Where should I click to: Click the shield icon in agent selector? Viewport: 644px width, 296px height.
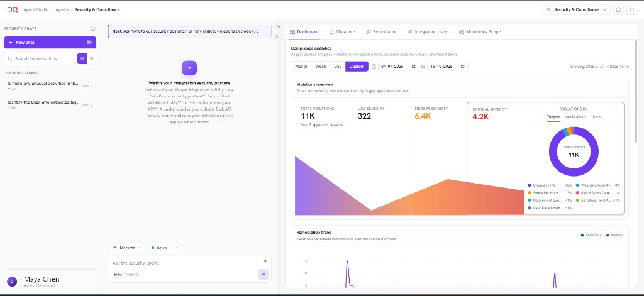(548, 9)
